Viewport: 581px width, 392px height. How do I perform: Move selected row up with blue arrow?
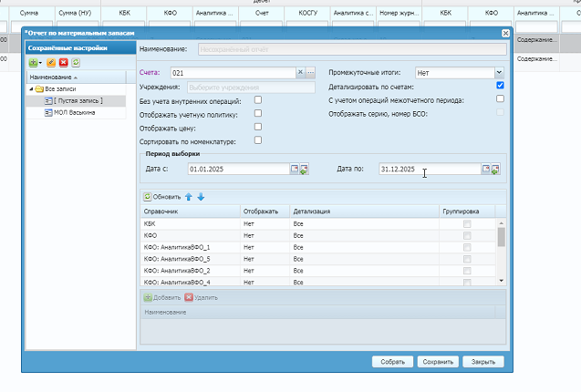[189, 197]
